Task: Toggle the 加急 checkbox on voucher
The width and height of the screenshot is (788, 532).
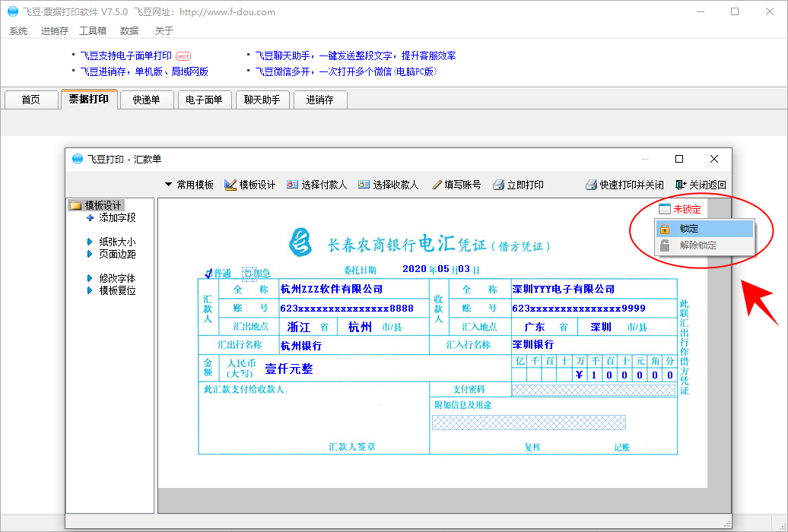Action: (x=249, y=274)
